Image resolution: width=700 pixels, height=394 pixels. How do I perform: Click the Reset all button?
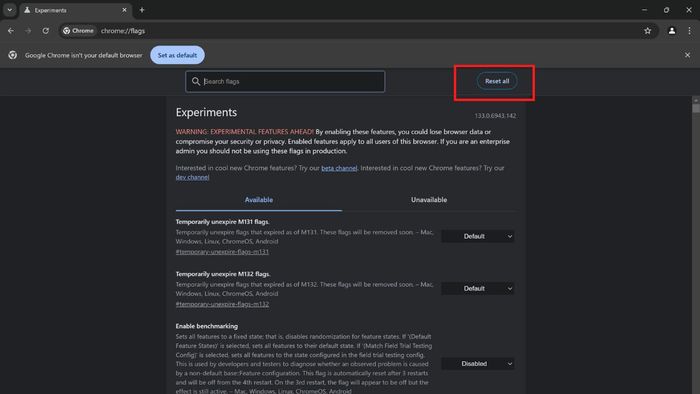click(497, 81)
